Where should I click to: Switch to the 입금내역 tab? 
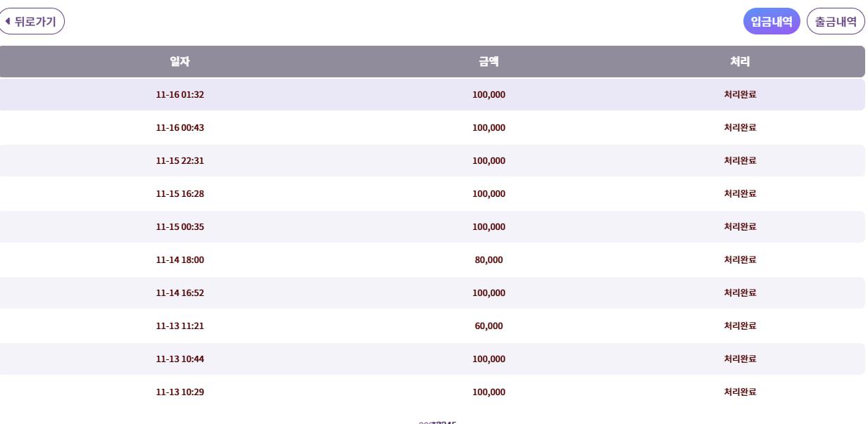pyautogui.click(x=772, y=22)
